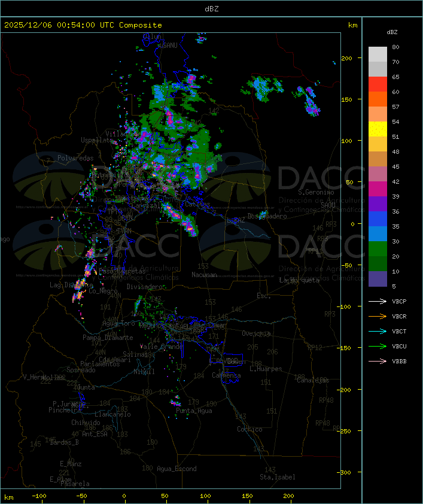Select the magenta 39-42 dBZ swatch
Viewport: 423px width, 504px height.
pyautogui.click(x=378, y=189)
